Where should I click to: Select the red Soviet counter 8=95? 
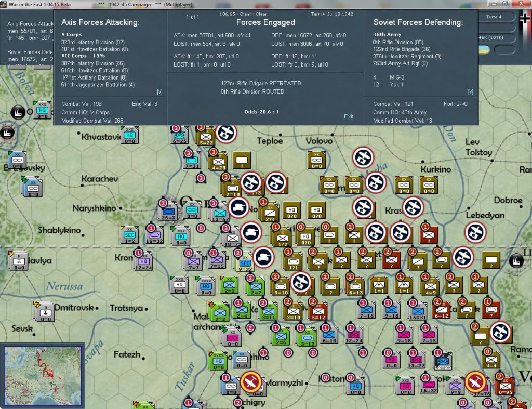(x=505, y=386)
